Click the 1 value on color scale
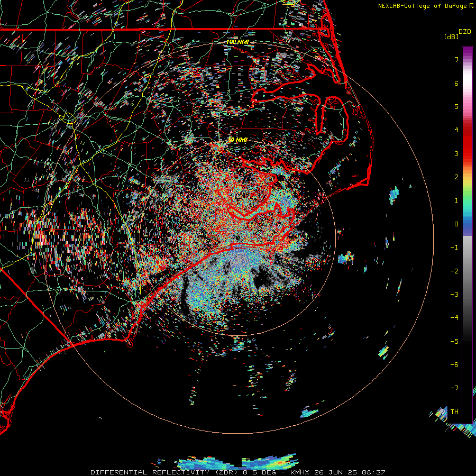 (x=456, y=200)
